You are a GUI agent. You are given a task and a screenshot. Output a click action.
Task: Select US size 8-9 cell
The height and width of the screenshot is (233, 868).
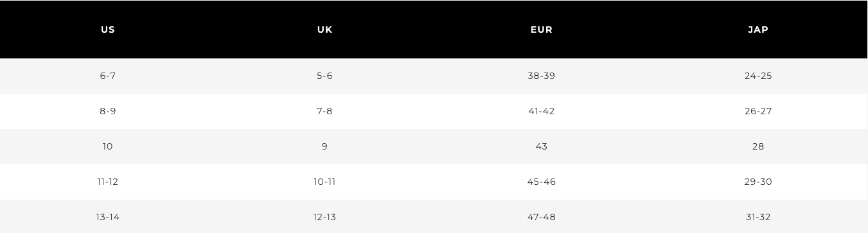click(108, 111)
